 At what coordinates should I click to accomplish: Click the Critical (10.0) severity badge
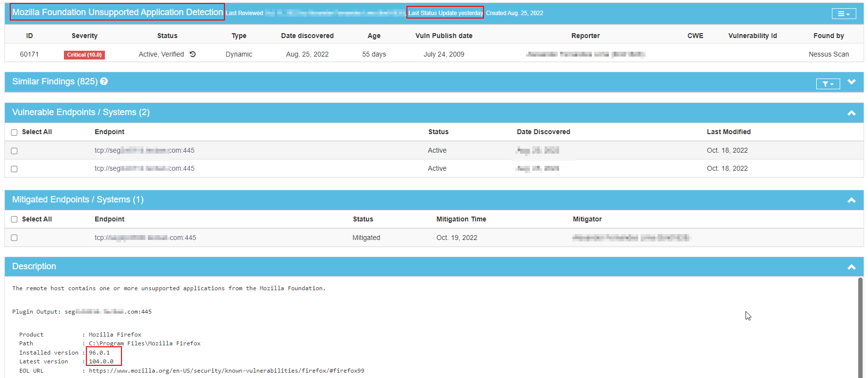(84, 55)
